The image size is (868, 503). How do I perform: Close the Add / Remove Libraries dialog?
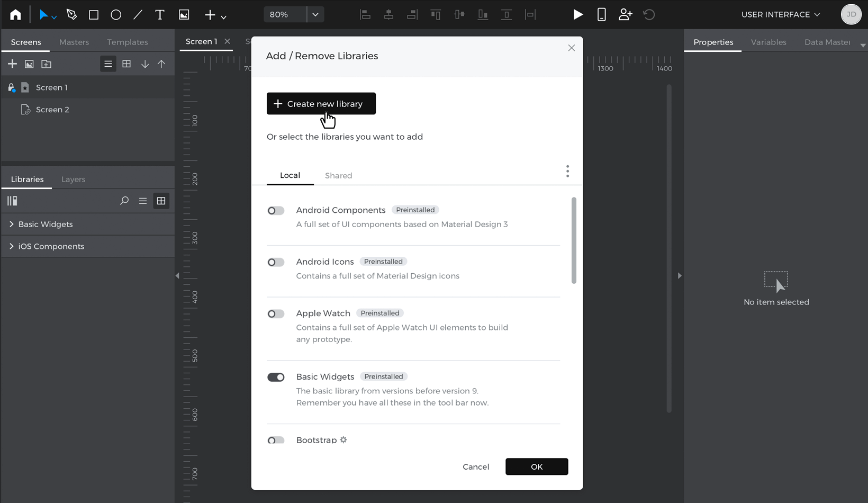pos(571,48)
